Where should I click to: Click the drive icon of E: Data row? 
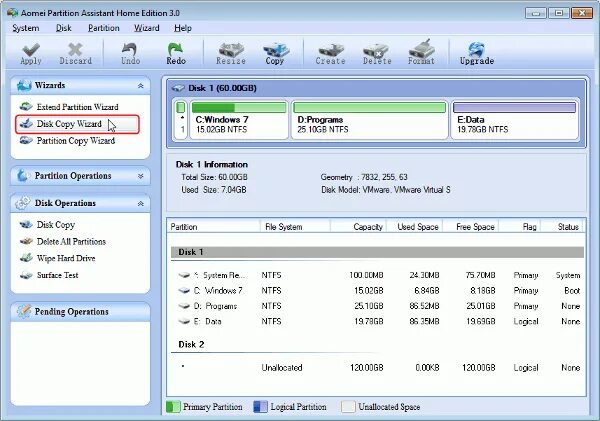point(184,321)
